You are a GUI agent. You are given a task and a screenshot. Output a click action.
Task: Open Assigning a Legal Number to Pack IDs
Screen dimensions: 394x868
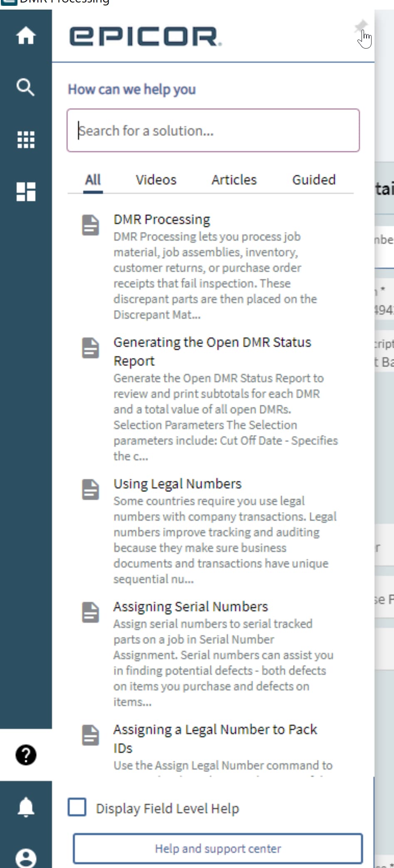coord(216,739)
